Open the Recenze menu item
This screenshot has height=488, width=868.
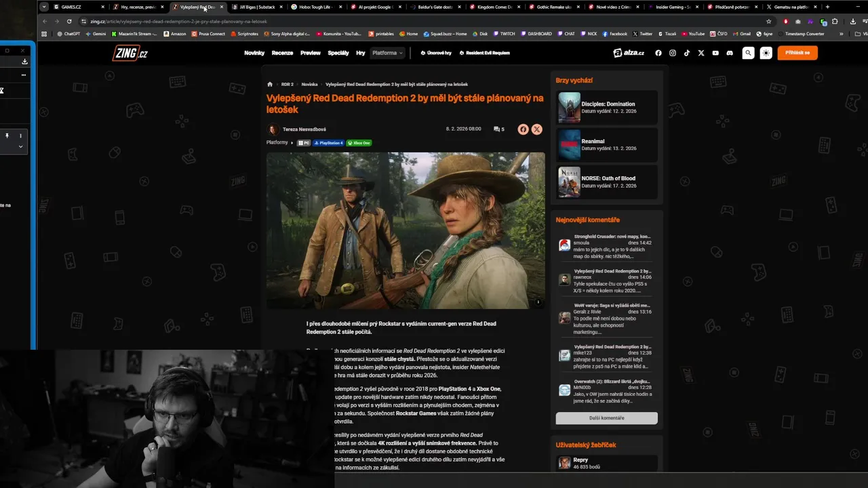pyautogui.click(x=282, y=53)
